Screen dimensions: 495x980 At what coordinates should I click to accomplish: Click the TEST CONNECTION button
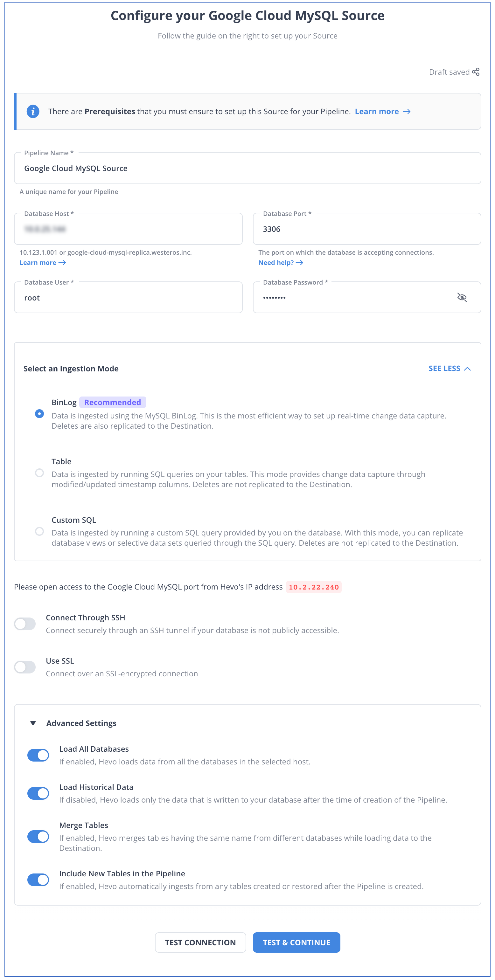[200, 942]
